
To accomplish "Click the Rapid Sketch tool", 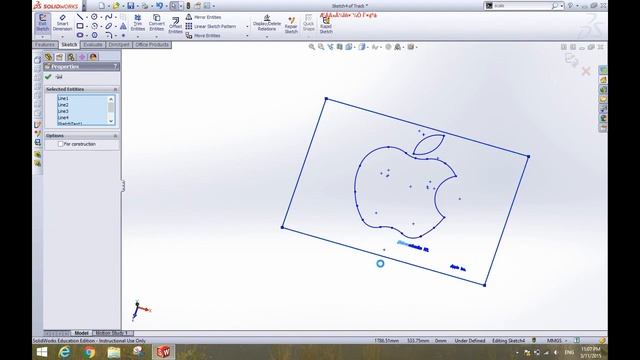I will 326,25.
